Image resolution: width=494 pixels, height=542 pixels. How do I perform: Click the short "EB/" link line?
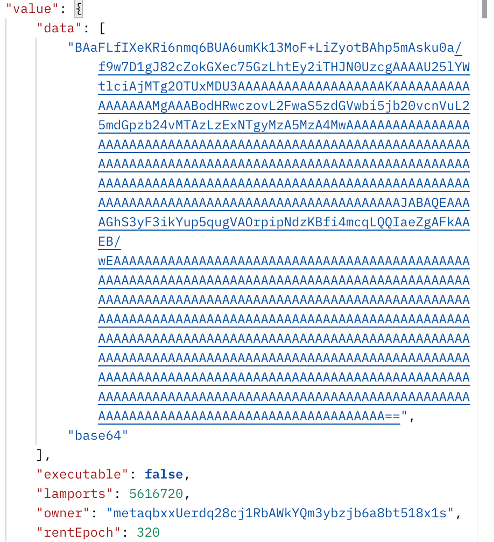coord(110,241)
